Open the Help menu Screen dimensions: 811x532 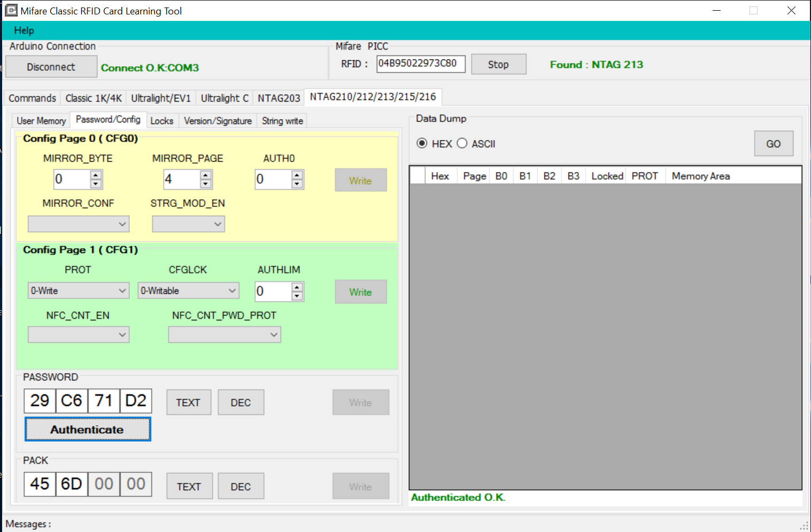coord(24,30)
